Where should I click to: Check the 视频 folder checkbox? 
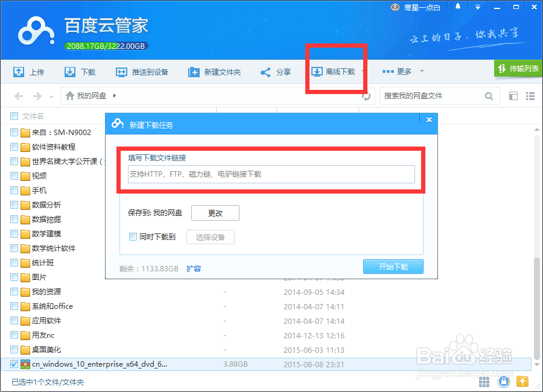tap(13, 175)
